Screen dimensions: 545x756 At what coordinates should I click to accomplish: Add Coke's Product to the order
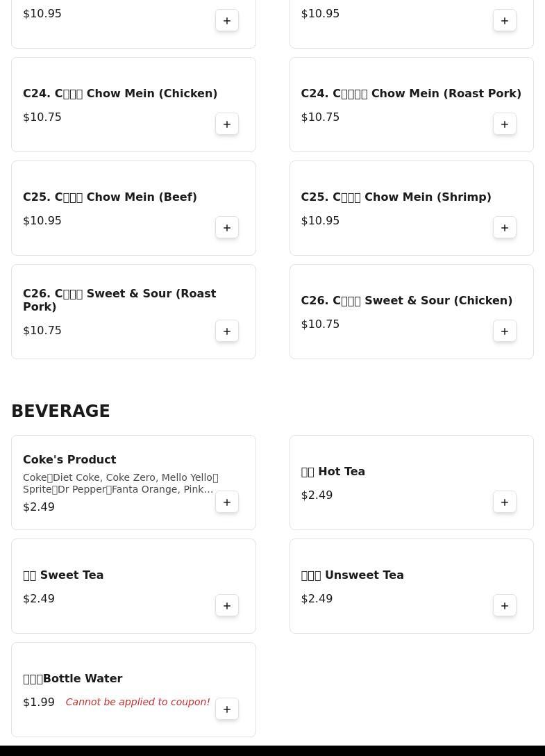(227, 502)
